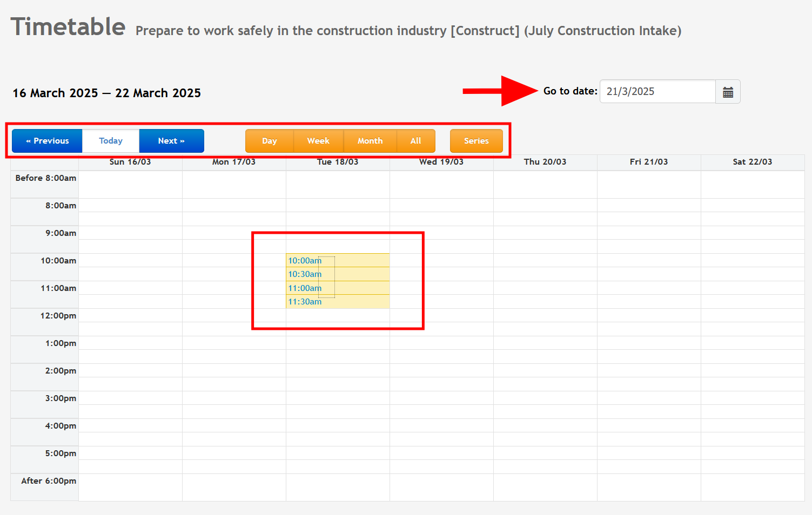This screenshot has width=812, height=515.
Task: Show All timetable entries
Action: click(x=415, y=141)
